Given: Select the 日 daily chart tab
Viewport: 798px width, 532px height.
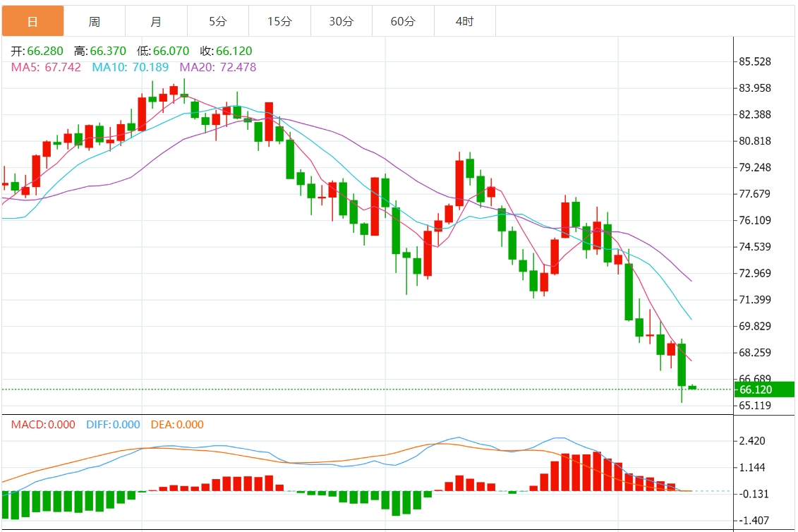Looking at the screenshot, I should pyautogui.click(x=32, y=21).
